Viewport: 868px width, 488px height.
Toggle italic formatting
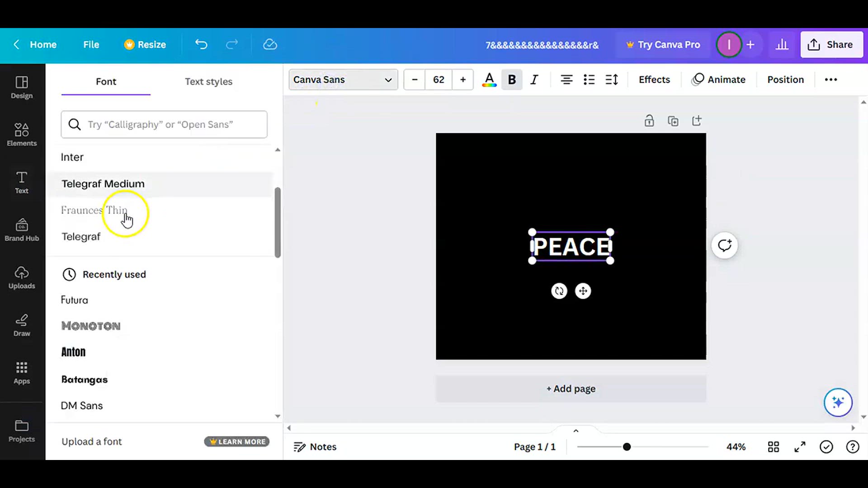tap(534, 80)
